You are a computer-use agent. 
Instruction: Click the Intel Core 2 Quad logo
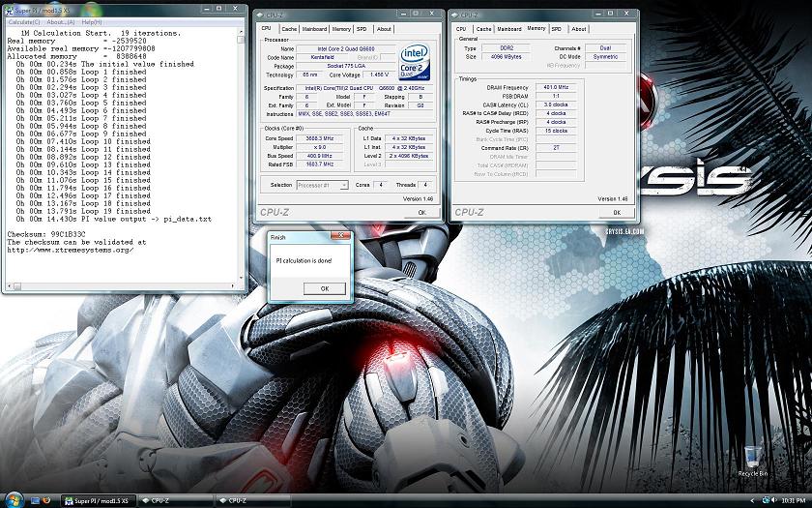pyautogui.click(x=415, y=62)
